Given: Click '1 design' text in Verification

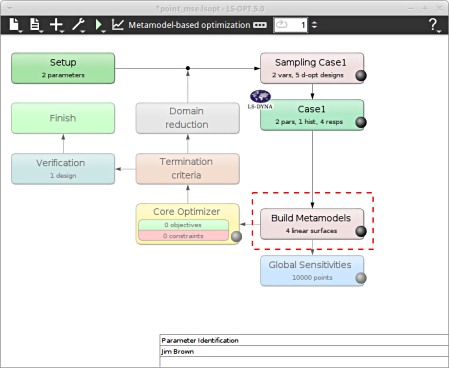Looking at the screenshot, I should click(x=63, y=175).
